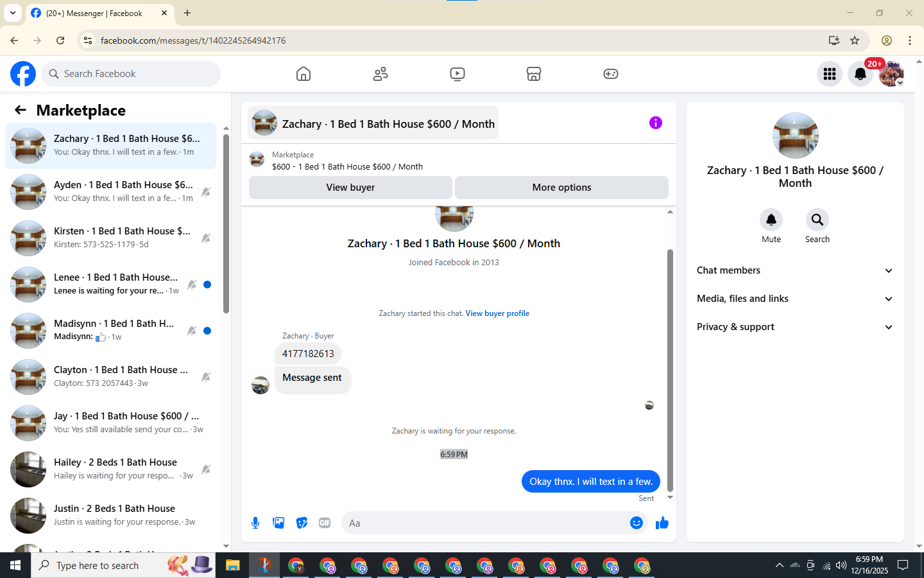Click the Windows taskbar search box
The height and width of the screenshot is (578, 924).
[x=123, y=565]
